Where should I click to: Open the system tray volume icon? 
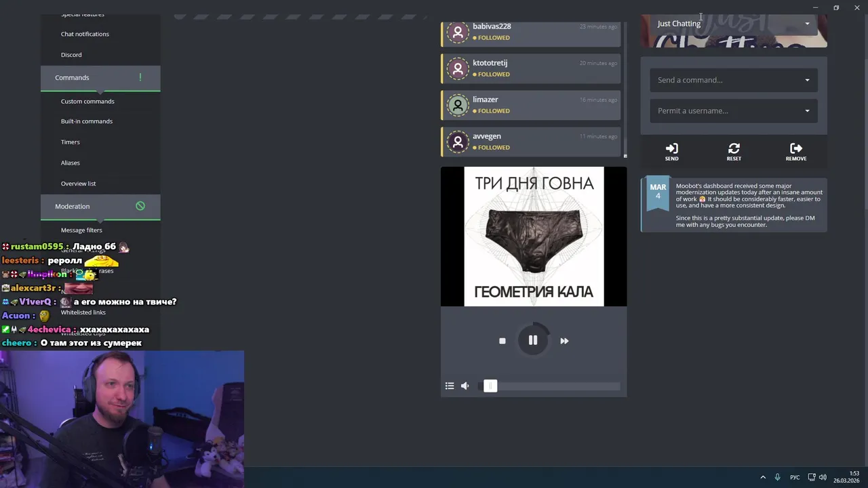[x=823, y=477]
